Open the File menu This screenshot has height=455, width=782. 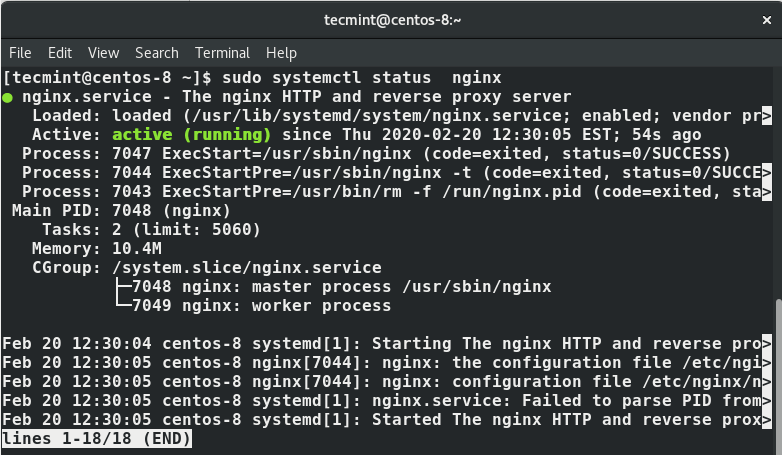[x=20, y=53]
